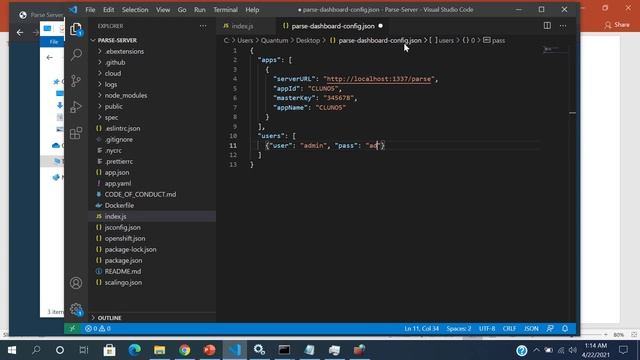Select the parse-dashboard-config.json tab
The image size is (640, 360).
point(333,26)
